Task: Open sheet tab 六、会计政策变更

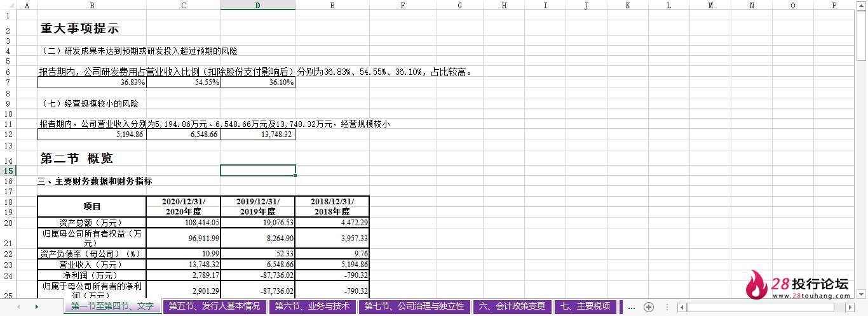Action: coord(512,306)
